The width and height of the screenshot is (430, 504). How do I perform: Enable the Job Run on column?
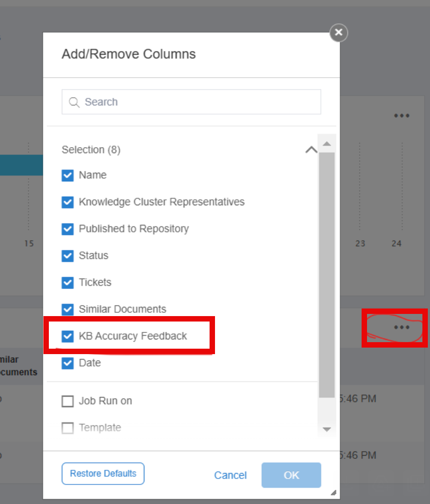67,401
